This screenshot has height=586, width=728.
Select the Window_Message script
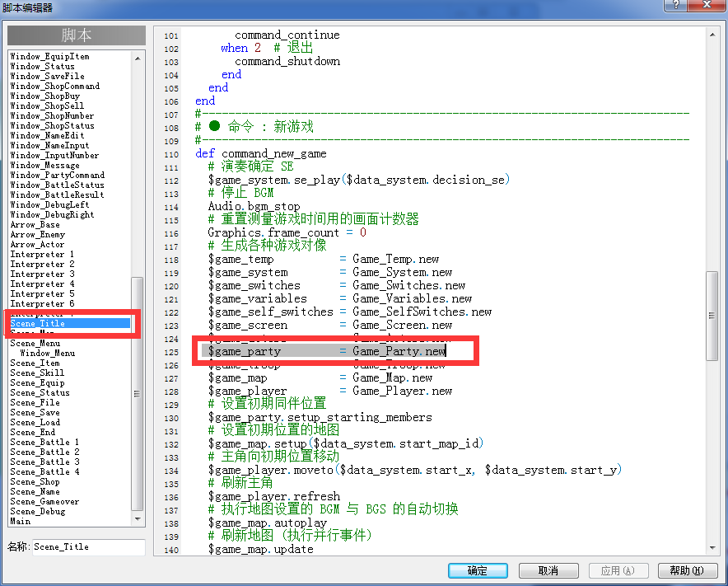[45, 165]
